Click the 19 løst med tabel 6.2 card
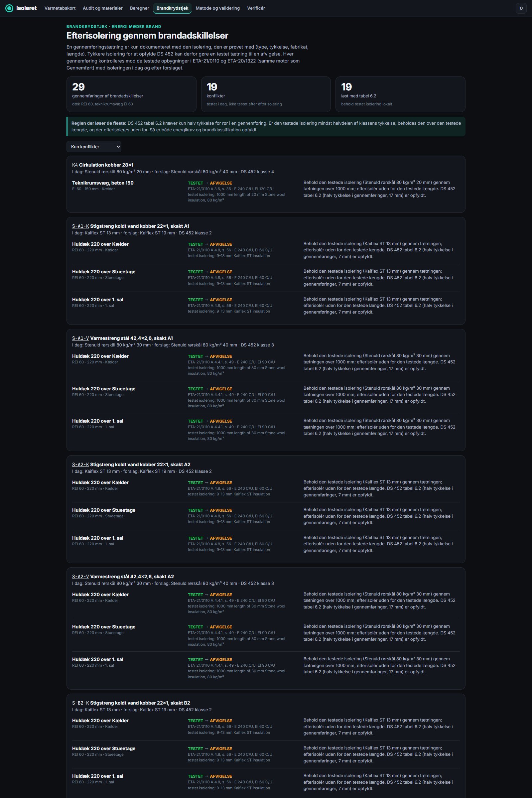 [x=400, y=94]
